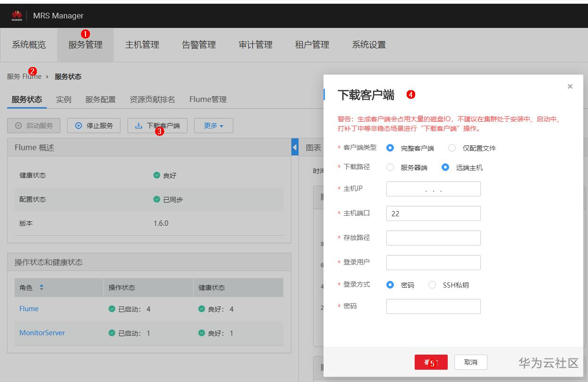Screen dimensions: 588x382
Task: Switch to the Flume管理 tab
Action: tap(208, 99)
